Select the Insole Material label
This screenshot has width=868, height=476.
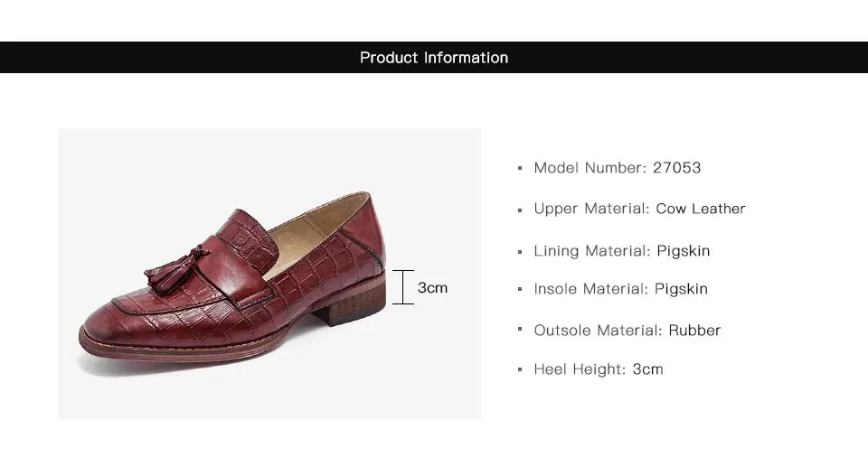tap(590, 289)
